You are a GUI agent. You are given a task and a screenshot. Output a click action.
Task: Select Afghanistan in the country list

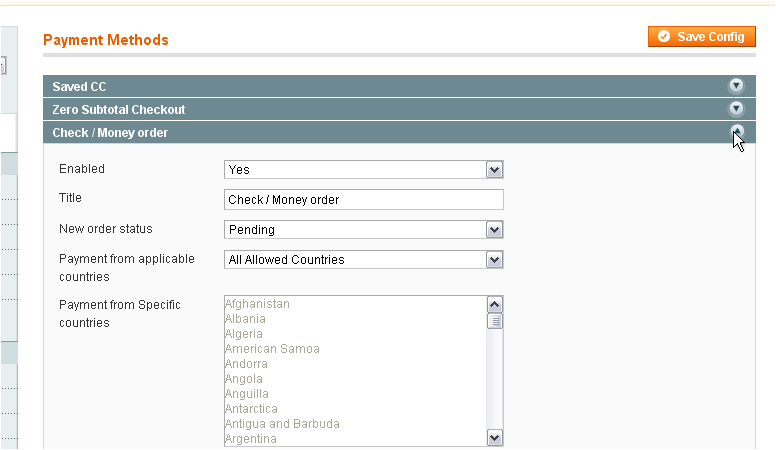click(258, 304)
